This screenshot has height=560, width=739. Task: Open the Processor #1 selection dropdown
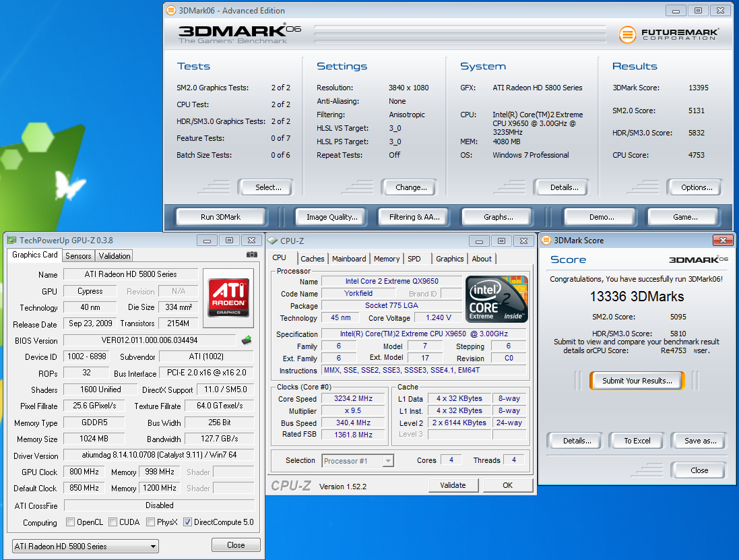(x=358, y=460)
